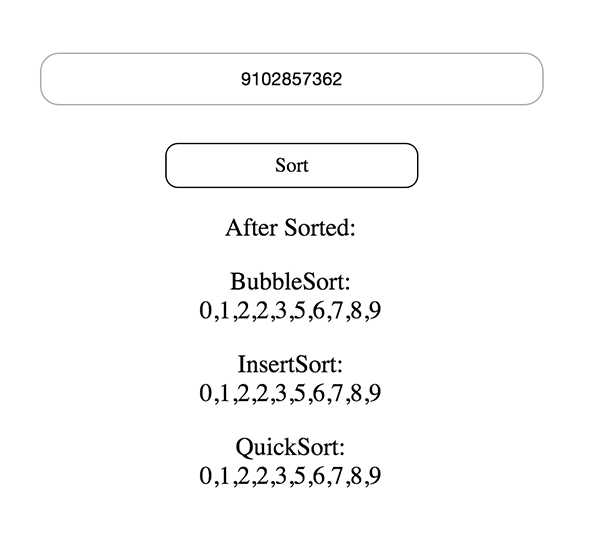
Task: Click the leading 0 in InsertSort's result
Action: tap(205, 393)
